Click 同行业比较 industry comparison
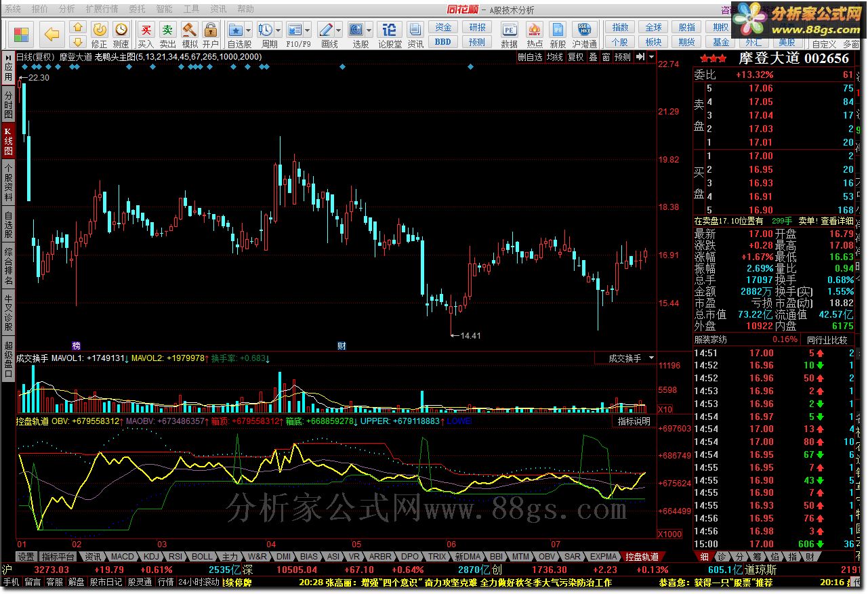This screenshot has height=594, width=868. [x=827, y=339]
